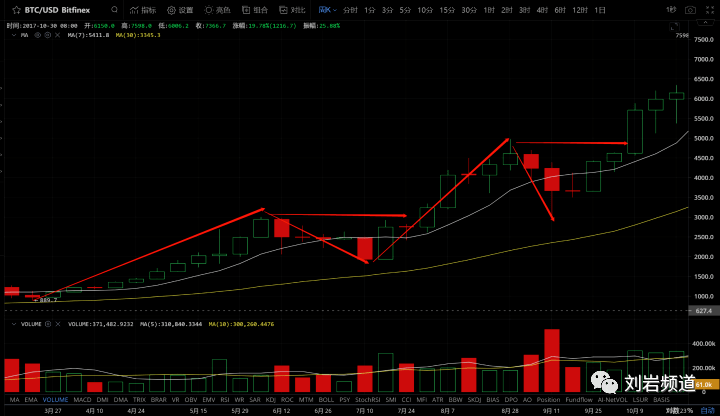Toggle 对数 log scale at bottom right
Image resolution: width=720 pixels, height=416 pixels.
tap(672, 410)
